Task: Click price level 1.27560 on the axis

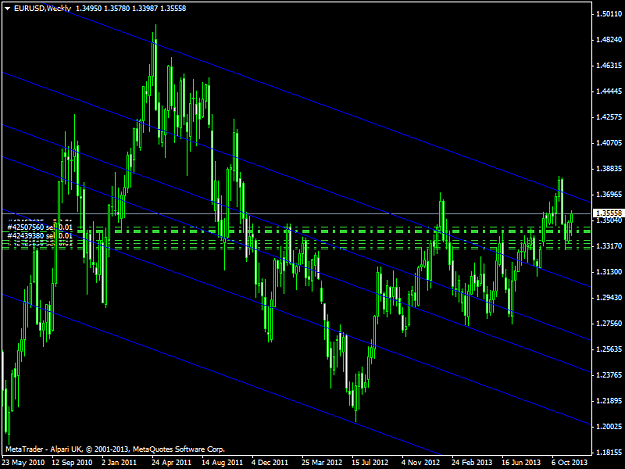Action: (x=609, y=324)
